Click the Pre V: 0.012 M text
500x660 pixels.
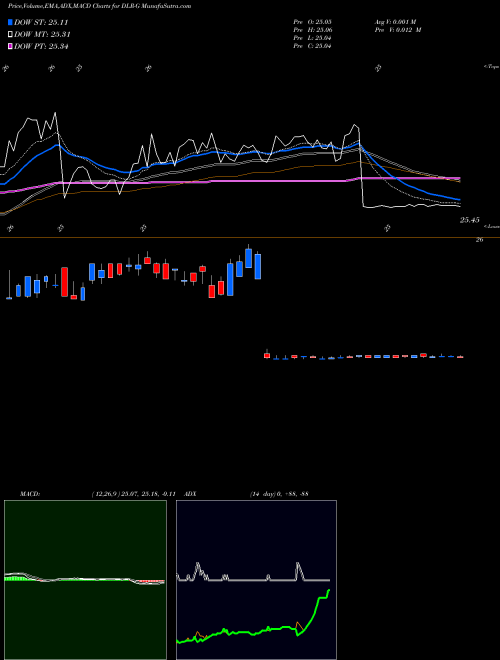coord(398,30)
